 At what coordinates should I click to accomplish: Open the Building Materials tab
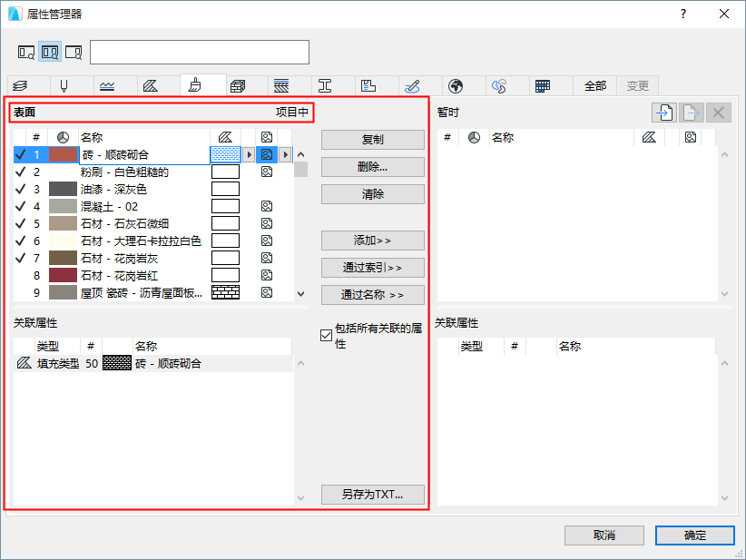[x=238, y=86]
